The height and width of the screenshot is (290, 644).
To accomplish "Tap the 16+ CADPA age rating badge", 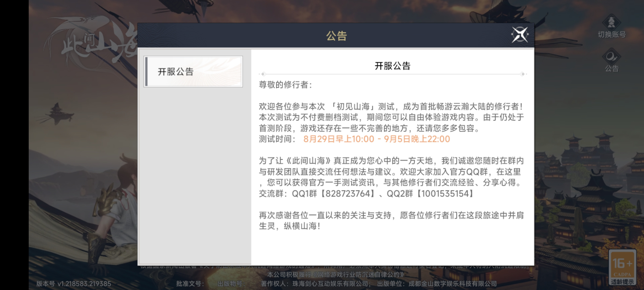I will point(622,267).
